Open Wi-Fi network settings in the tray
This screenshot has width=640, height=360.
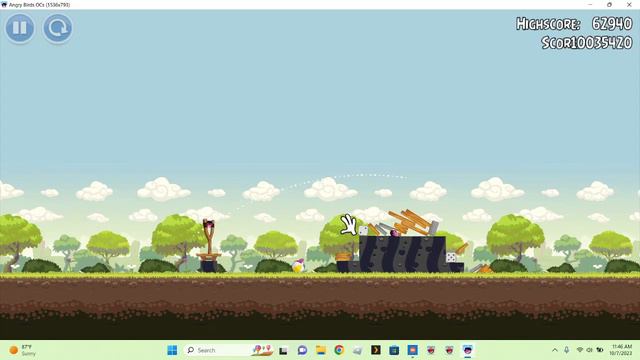580,350
